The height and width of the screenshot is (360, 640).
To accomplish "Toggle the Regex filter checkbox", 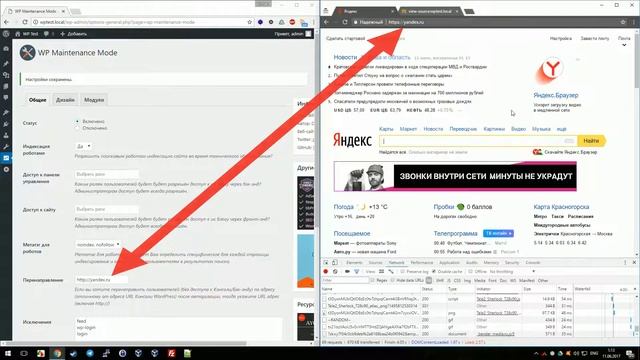I will click(372, 280).
